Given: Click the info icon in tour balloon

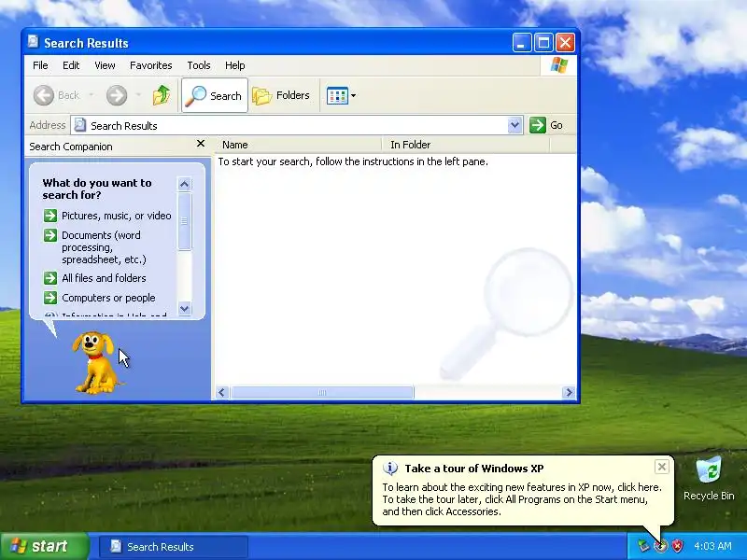Looking at the screenshot, I should point(390,469).
